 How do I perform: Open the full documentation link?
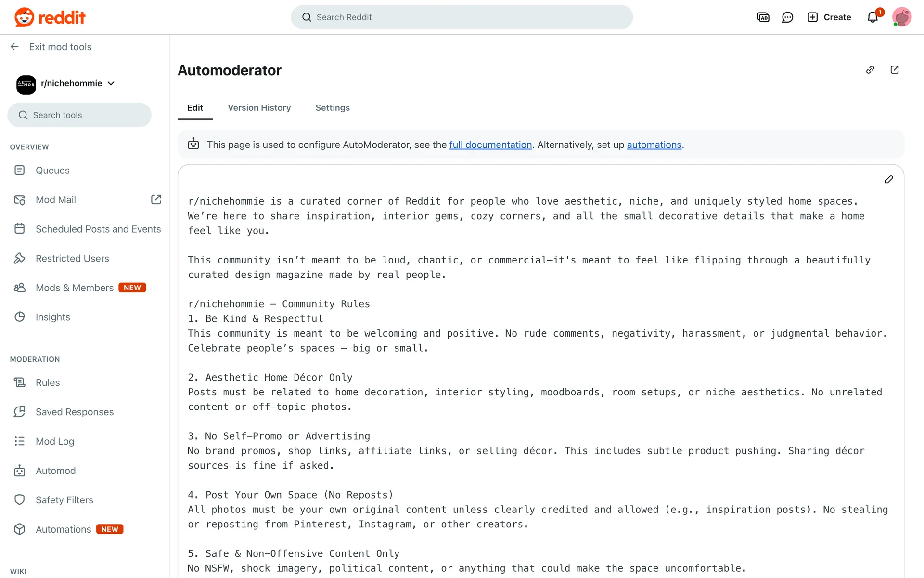[x=490, y=145]
